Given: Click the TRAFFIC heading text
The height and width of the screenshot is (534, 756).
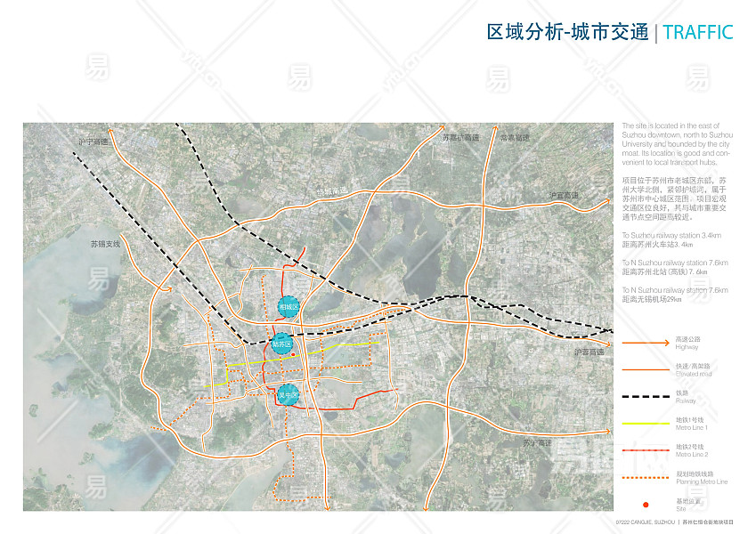Looking at the screenshot, I should (x=698, y=32).
